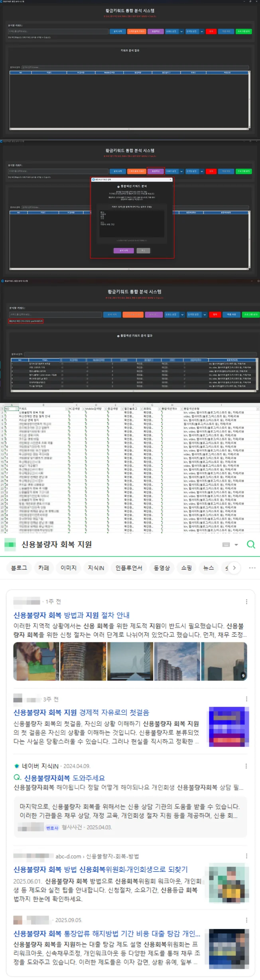Screen dimensions: 260x980
Task: Open kebab menu for '경제적 자유로의 첫걸음' result
Action: 246,699
